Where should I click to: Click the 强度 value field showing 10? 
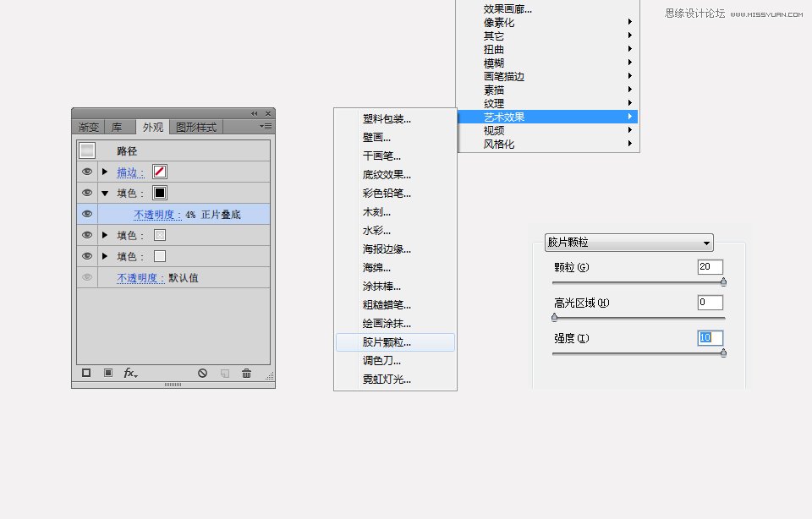click(x=710, y=338)
